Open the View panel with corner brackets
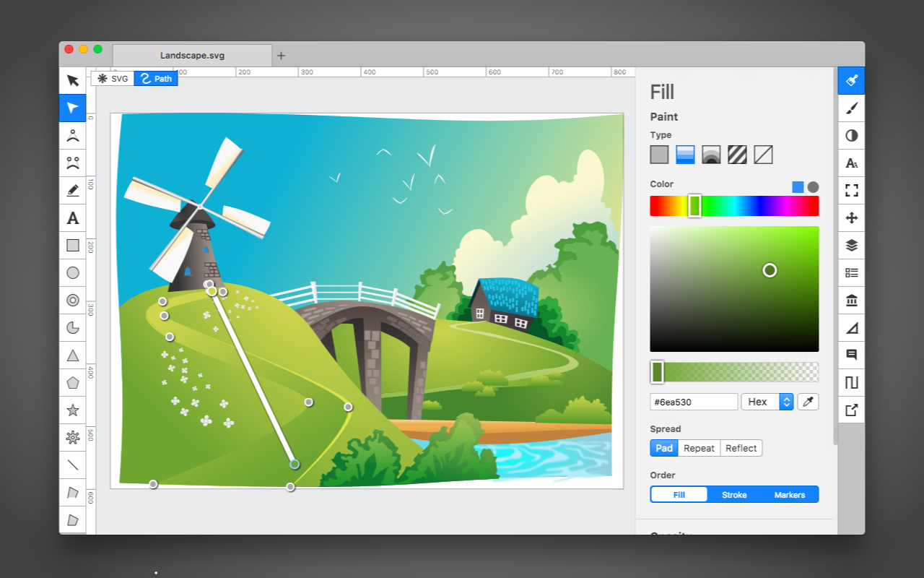The width and height of the screenshot is (924, 578). 851,190
